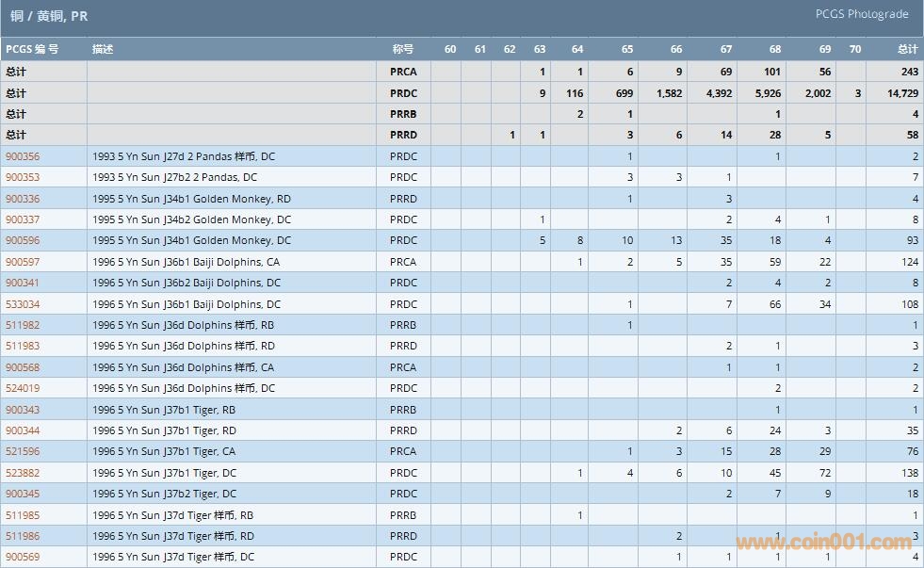The image size is (924, 568).
Task: Click PCGS number 511985 link
Action: tap(23, 515)
